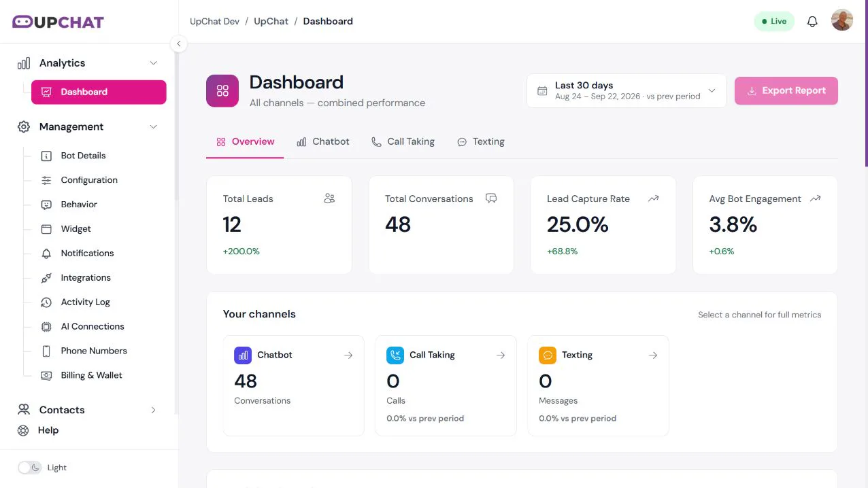Click the Widget window icon
Viewport: 868px width, 488px height.
pos(46,230)
